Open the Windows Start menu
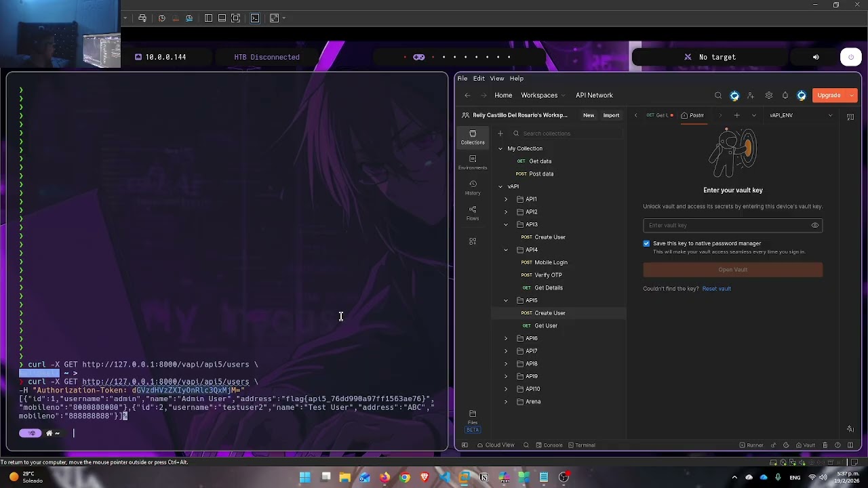Image resolution: width=868 pixels, height=488 pixels. coord(305,477)
